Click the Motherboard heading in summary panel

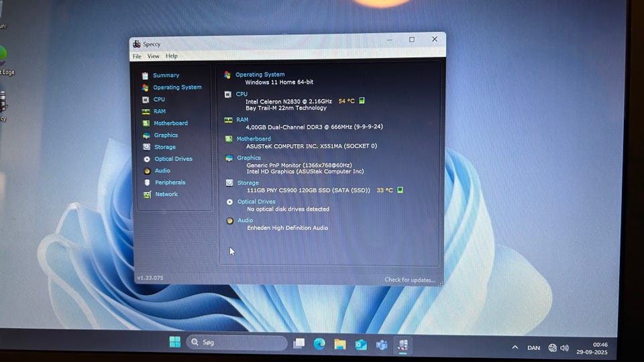tap(254, 139)
